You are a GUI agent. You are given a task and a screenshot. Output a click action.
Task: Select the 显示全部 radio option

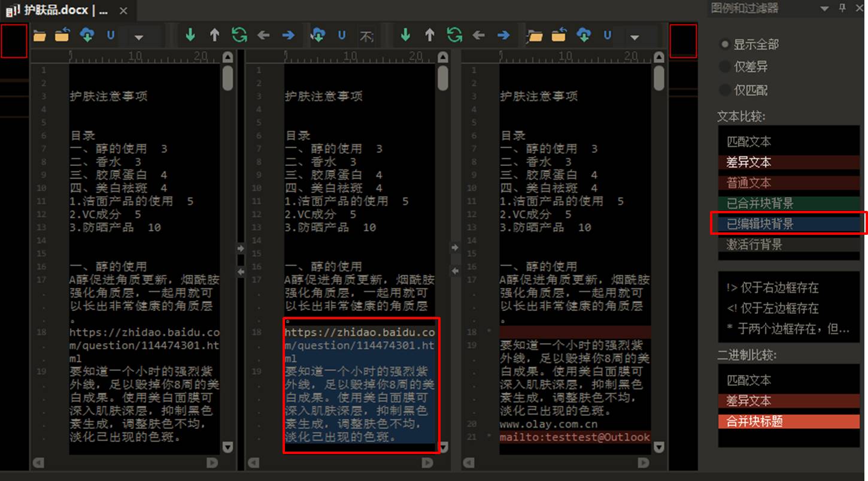[x=750, y=44]
